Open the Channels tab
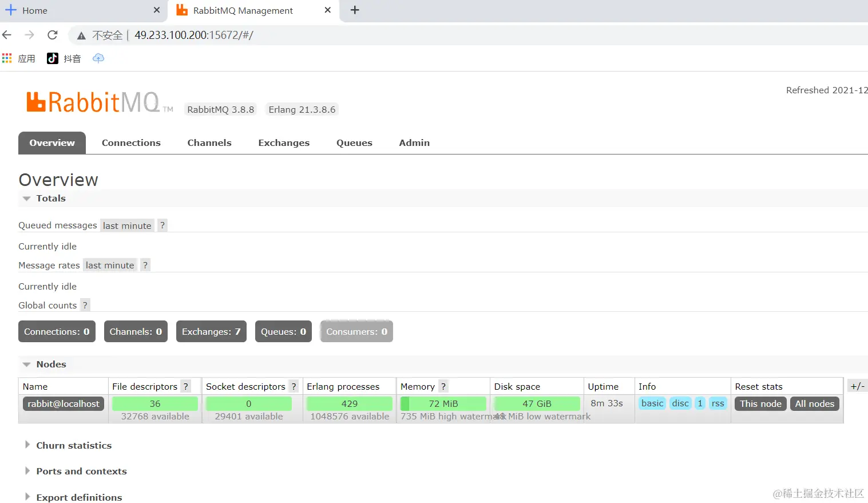 tap(209, 143)
